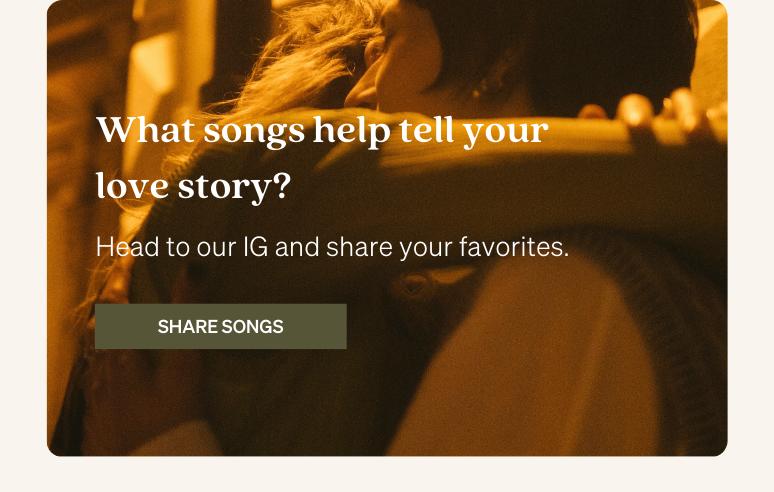Select the 'What songs help tell your' heading line
The width and height of the screenshot is (774, 492).
tap(322, 130)
